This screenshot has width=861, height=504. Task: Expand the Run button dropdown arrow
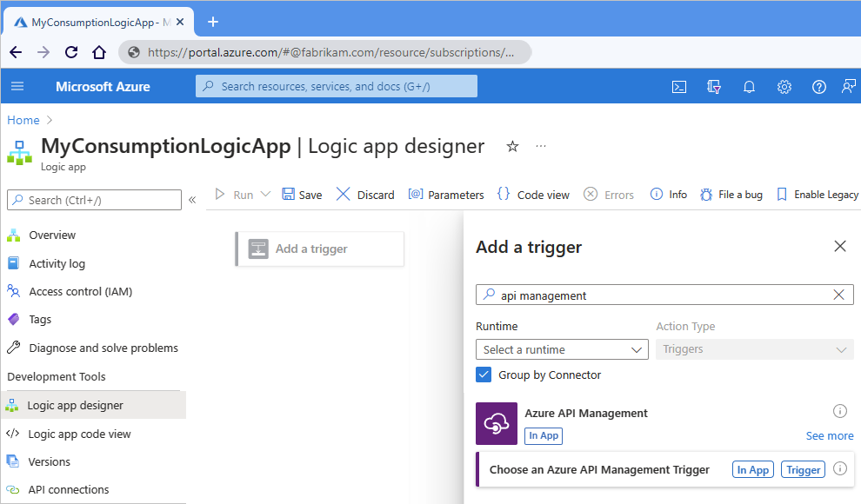[x=264, y=194]
